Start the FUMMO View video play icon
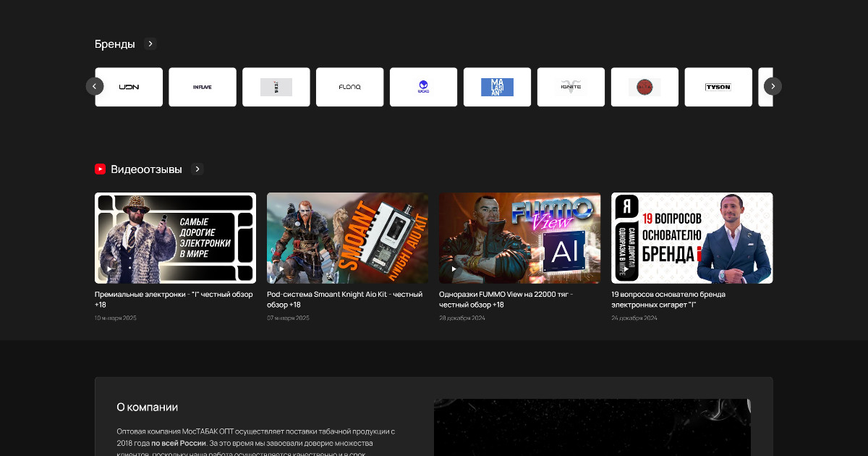Image resolution: width=868 pixels, height=456 pixels. (x=454, y=269)
